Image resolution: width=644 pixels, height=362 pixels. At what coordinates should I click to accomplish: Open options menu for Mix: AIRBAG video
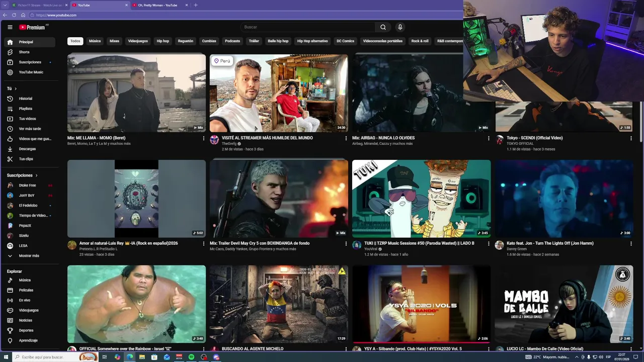point(489,138)
